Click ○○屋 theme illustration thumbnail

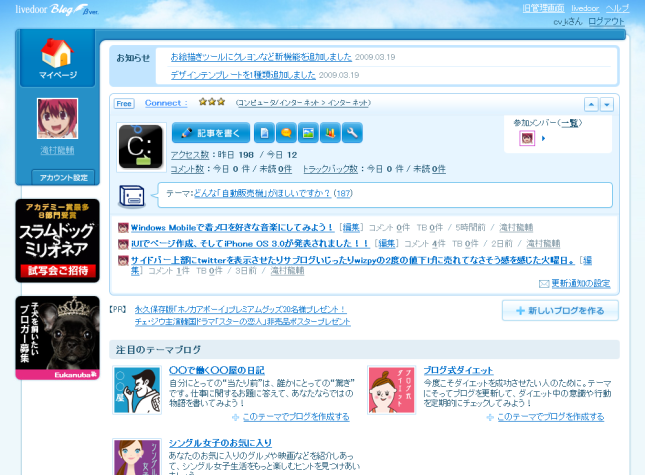[x=137, y=390]
